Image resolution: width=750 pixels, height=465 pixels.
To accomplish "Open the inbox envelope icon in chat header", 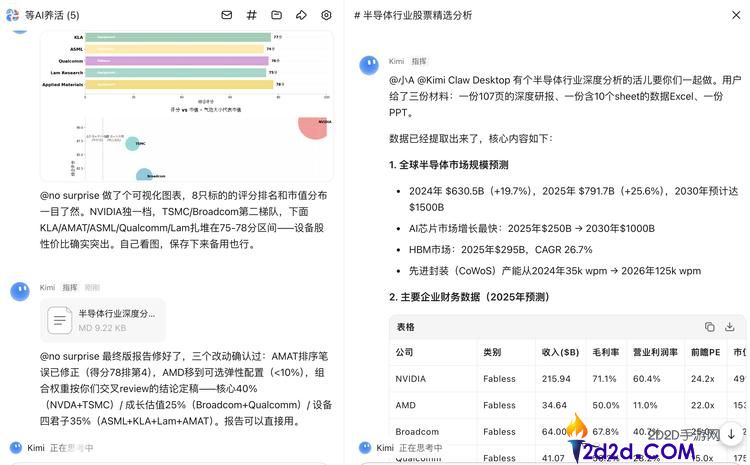I will coord(227,15).
